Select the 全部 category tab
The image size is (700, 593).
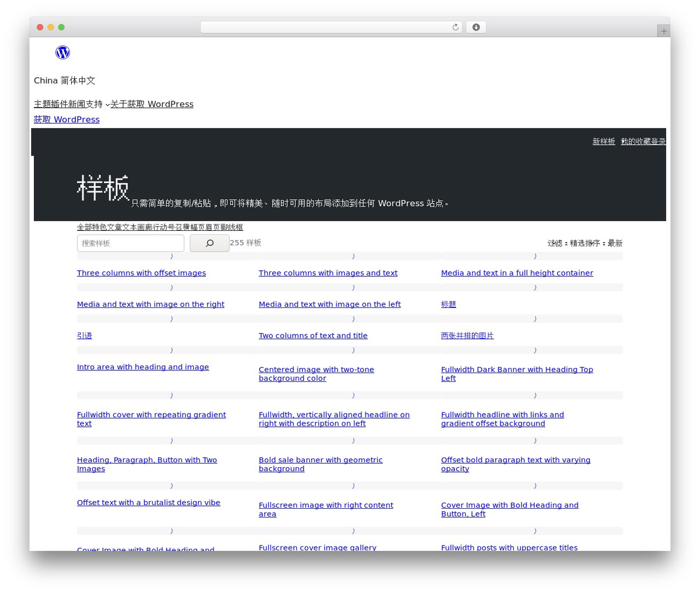84,228
